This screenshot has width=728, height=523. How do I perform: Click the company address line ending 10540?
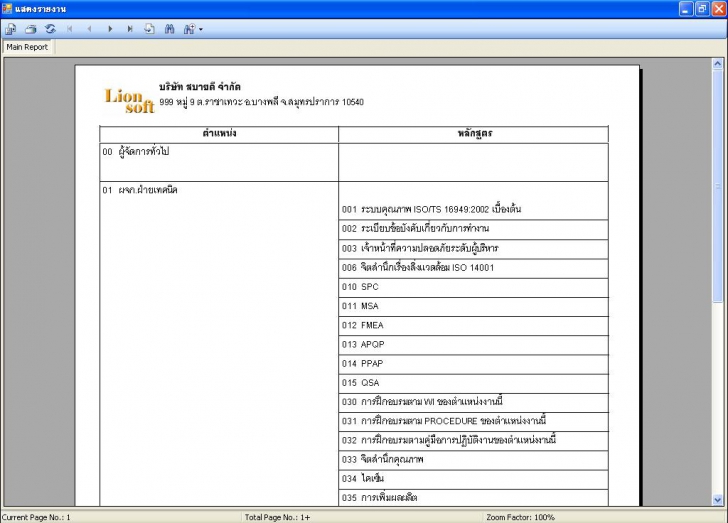pos(261,102)
